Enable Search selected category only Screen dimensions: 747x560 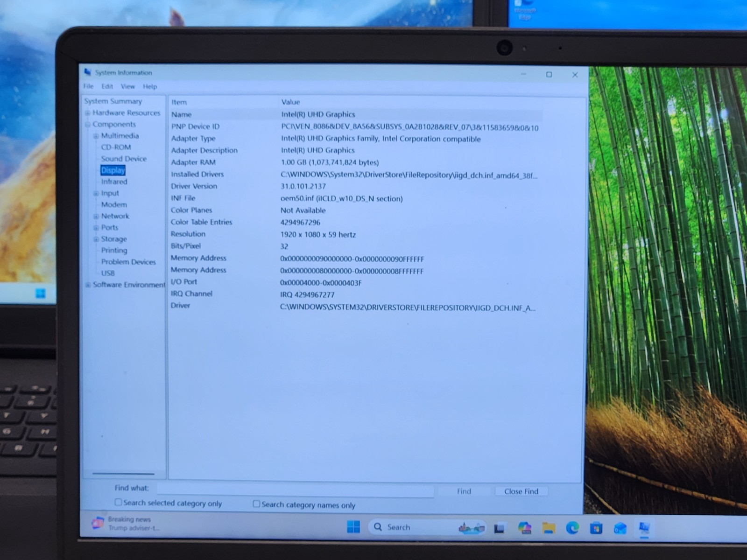118,502
